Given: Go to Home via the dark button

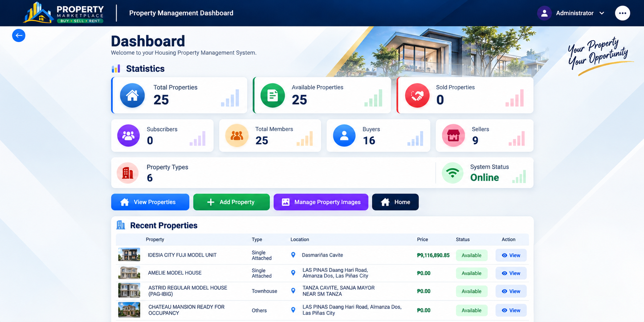Looking at the screenshot, I should 395,202.
